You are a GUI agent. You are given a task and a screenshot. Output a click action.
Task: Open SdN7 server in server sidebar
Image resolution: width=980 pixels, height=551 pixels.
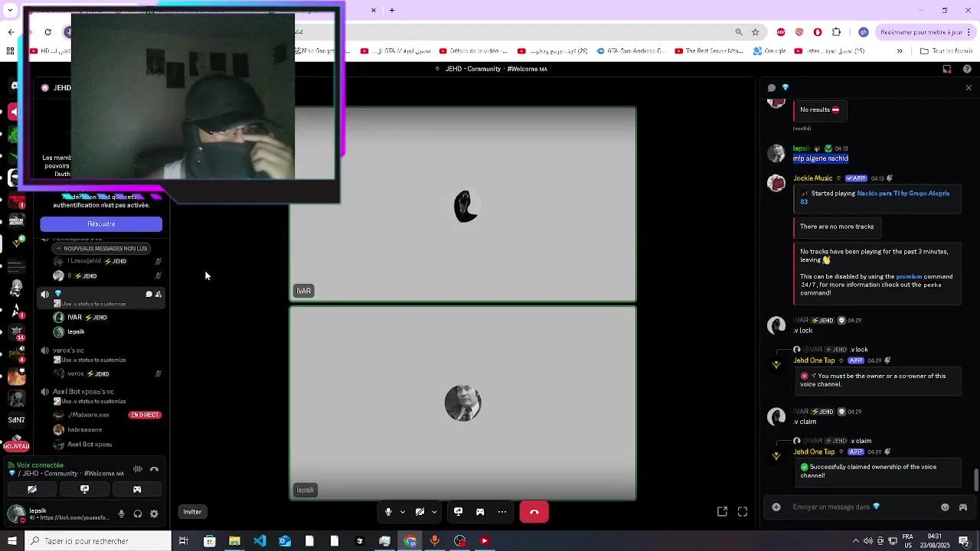coord(16,420)
